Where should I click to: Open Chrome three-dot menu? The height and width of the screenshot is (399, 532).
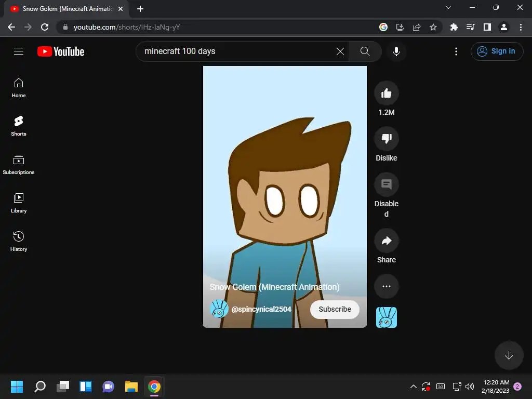click(x=521, y=27)
